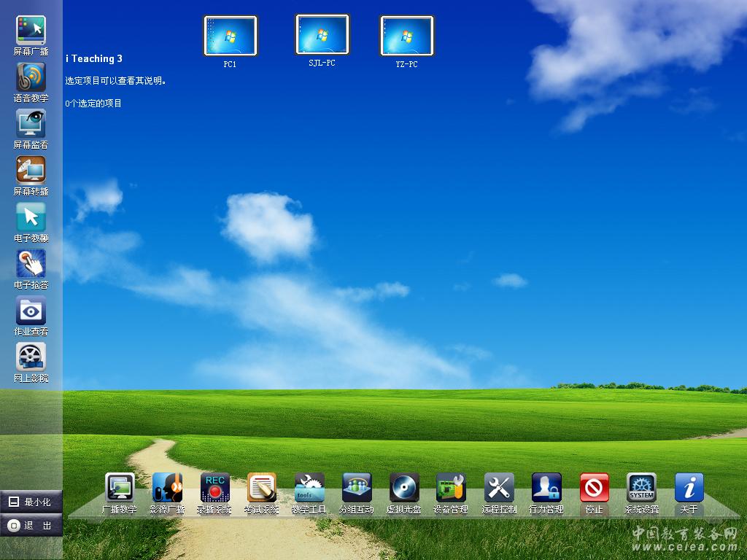
Task: Open 虚拟光盘 virtual disc
Action: (x=404, y=488)
